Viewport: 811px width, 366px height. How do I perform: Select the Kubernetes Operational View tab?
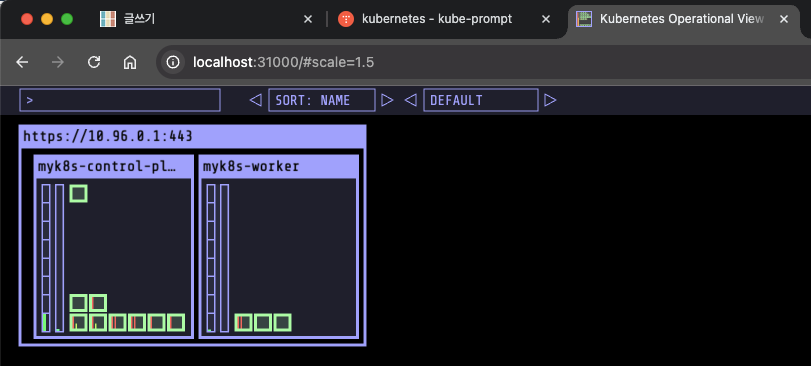683,19
